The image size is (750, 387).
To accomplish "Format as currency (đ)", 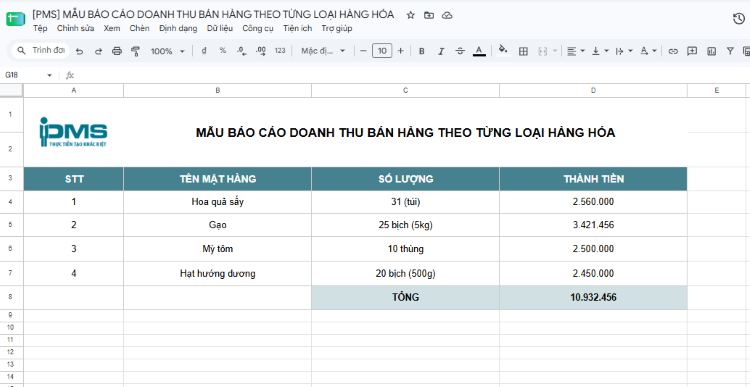I will [x=204, y=51].
